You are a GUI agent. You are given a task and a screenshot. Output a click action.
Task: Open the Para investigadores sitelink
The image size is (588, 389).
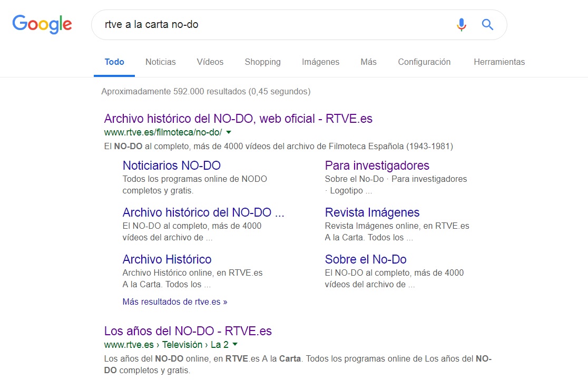pos(377,166)
